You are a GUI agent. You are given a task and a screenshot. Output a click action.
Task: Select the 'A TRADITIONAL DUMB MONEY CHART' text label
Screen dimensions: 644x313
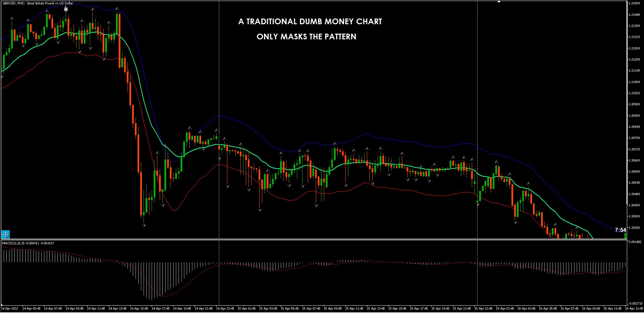pos(310,22)
